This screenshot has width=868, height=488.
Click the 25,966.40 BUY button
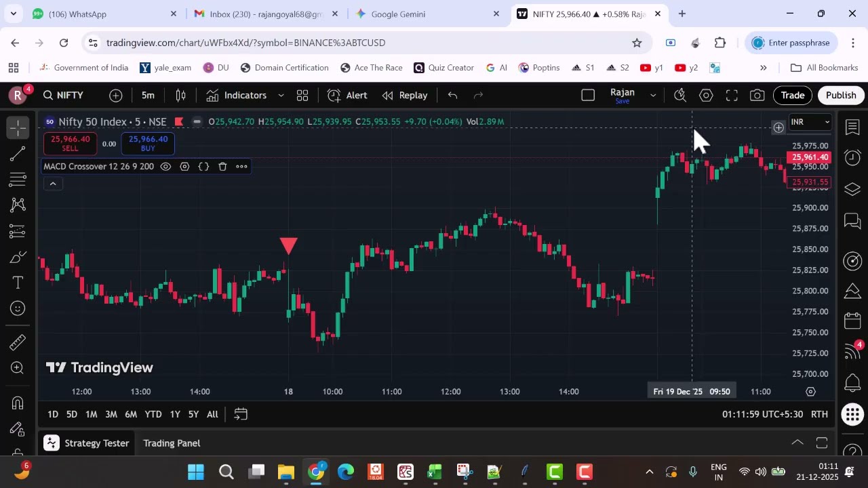(x=148, y=144)
